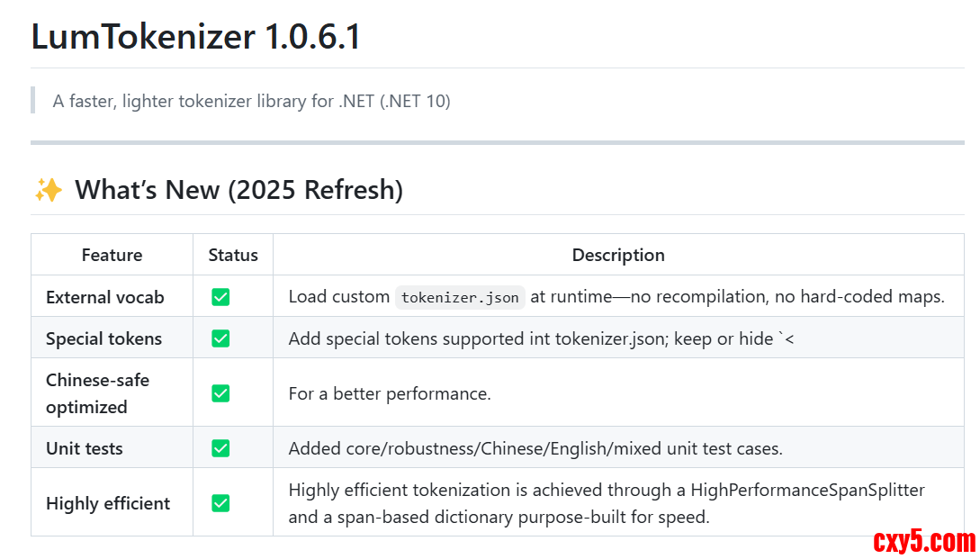Select the Feature column header
980x559 pixels.
(x=112, y=255)
